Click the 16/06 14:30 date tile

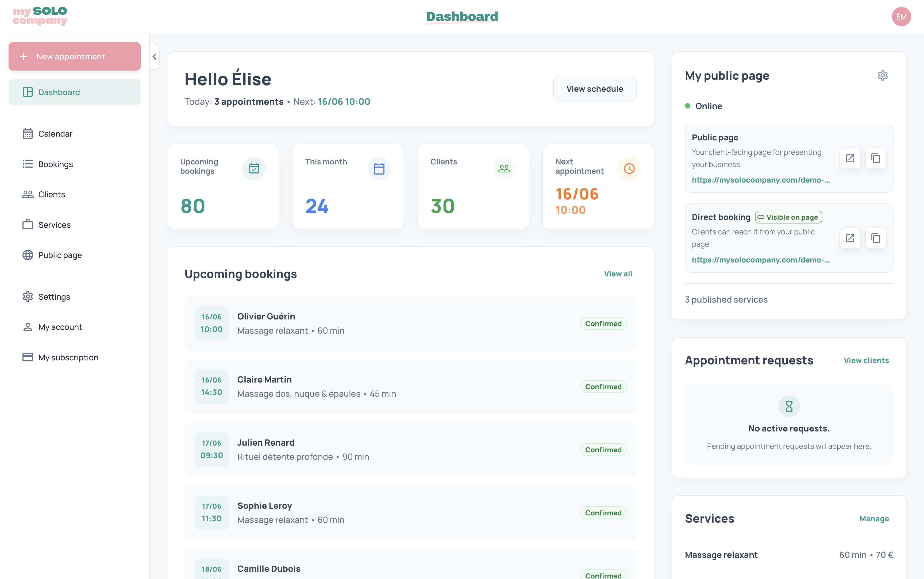(212, 386)
